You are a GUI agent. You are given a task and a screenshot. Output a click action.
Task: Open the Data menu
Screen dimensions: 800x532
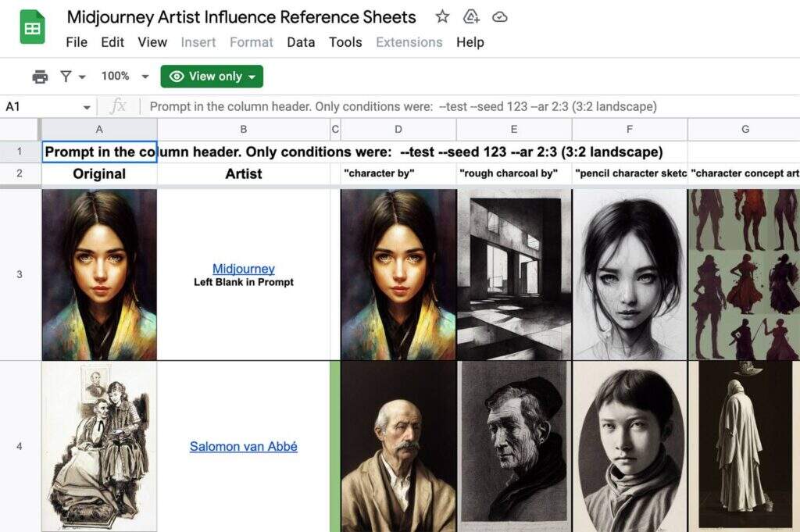301,42
